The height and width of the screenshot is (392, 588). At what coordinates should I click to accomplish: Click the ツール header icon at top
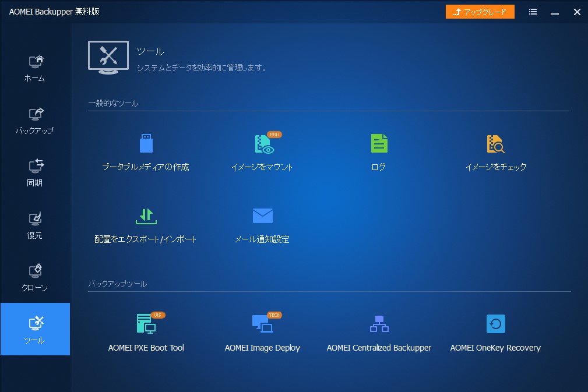coord(108,57)
